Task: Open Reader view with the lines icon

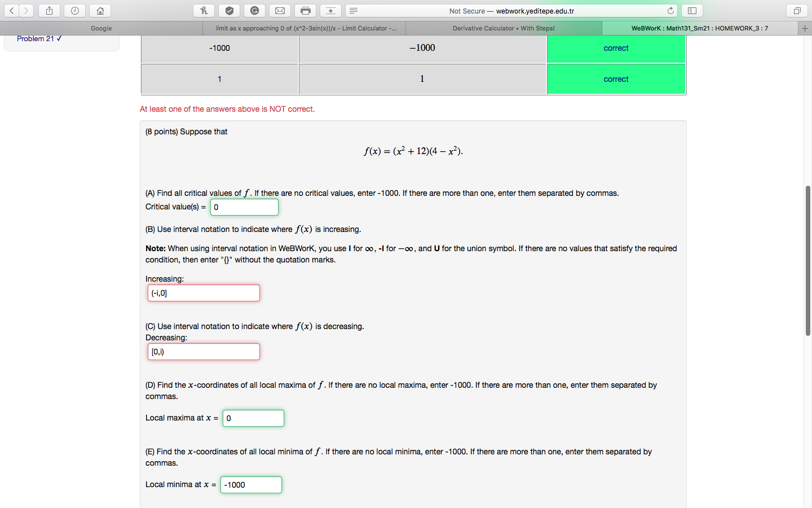Action: [354, 10]
